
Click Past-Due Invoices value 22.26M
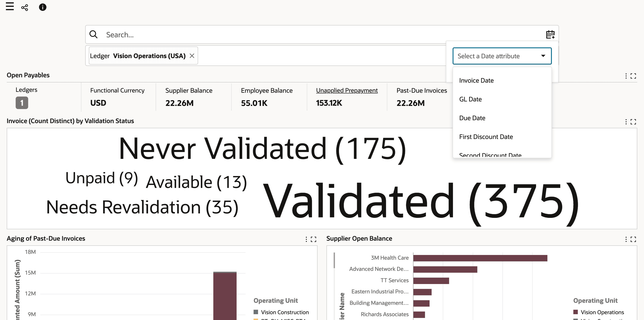pos(411,103)
